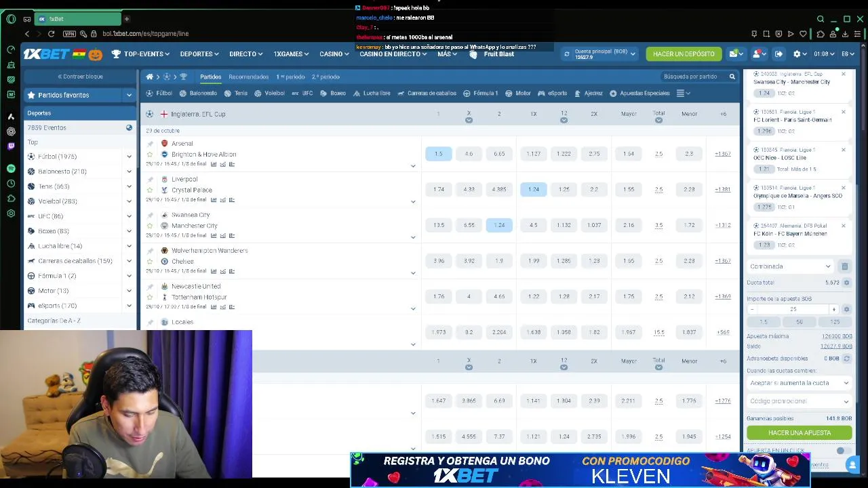
Task: Select the Baloncesto sport filter
Action: [x=199, y=94]
